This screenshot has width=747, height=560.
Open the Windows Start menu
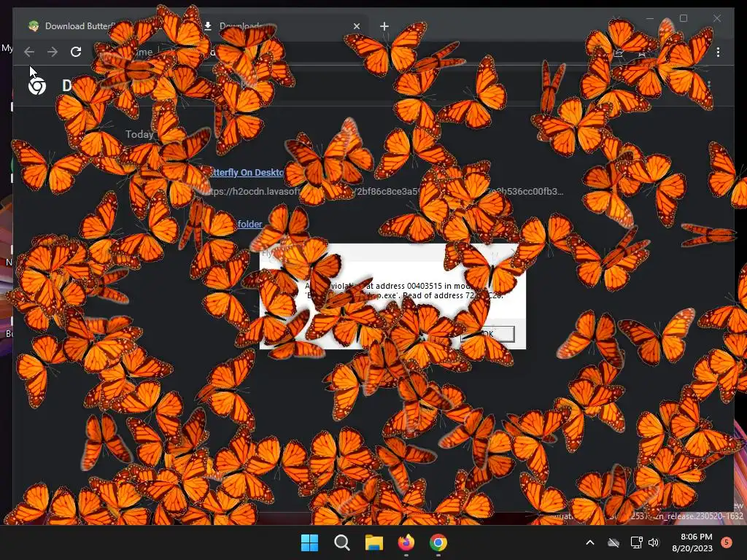[309, 542]
